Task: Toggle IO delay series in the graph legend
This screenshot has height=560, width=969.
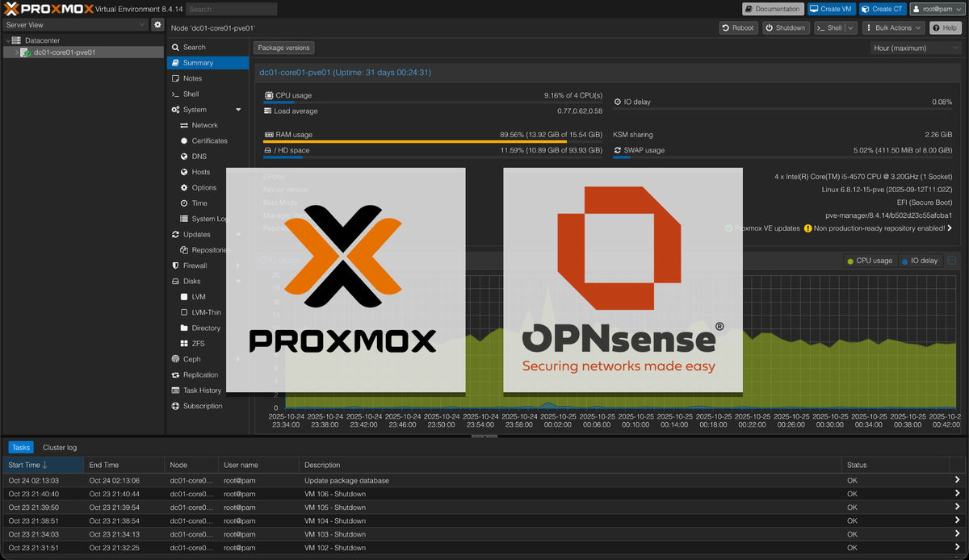Action: coord(920,260)
